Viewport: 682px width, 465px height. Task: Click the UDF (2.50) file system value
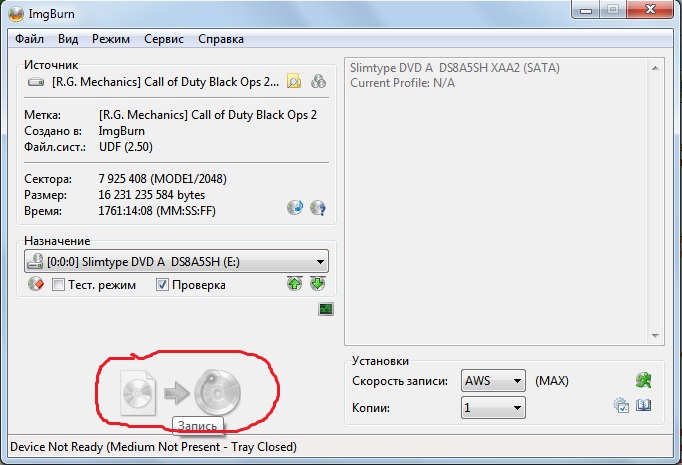126,147
